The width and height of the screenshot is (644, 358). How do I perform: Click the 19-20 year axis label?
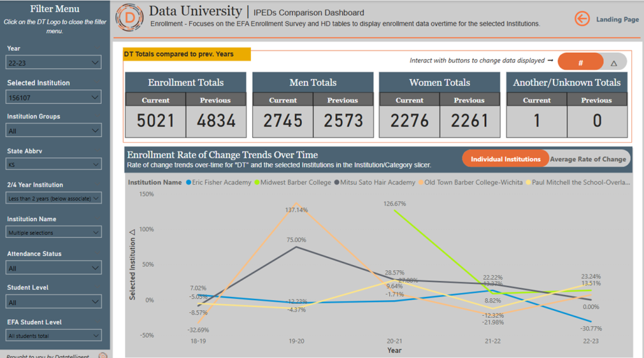pos(297,341)
